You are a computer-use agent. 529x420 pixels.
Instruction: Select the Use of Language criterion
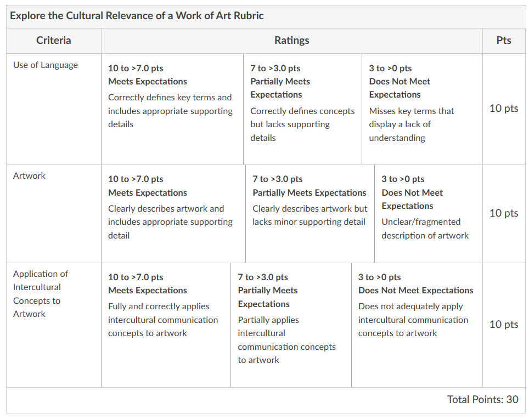[46, 65]
